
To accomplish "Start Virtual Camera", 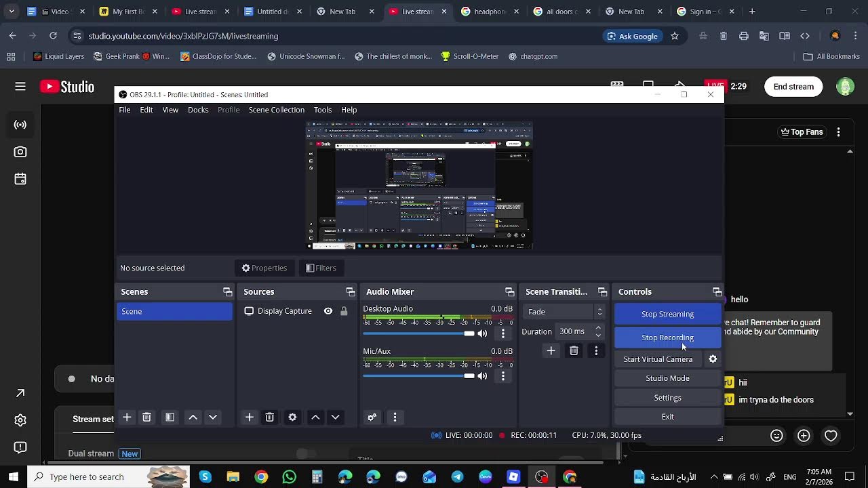I will 658,359.
